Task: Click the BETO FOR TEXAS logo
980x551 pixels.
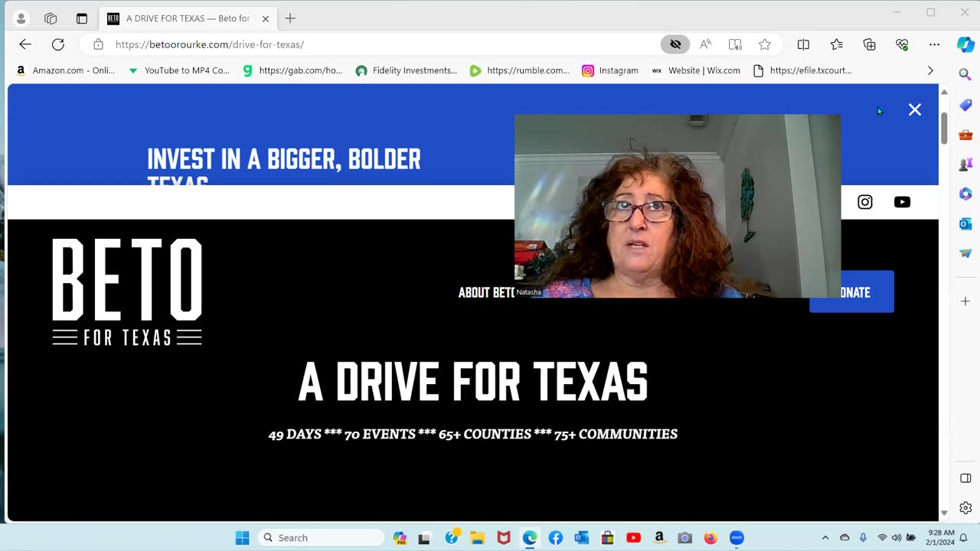Action: tap(127, 292)
